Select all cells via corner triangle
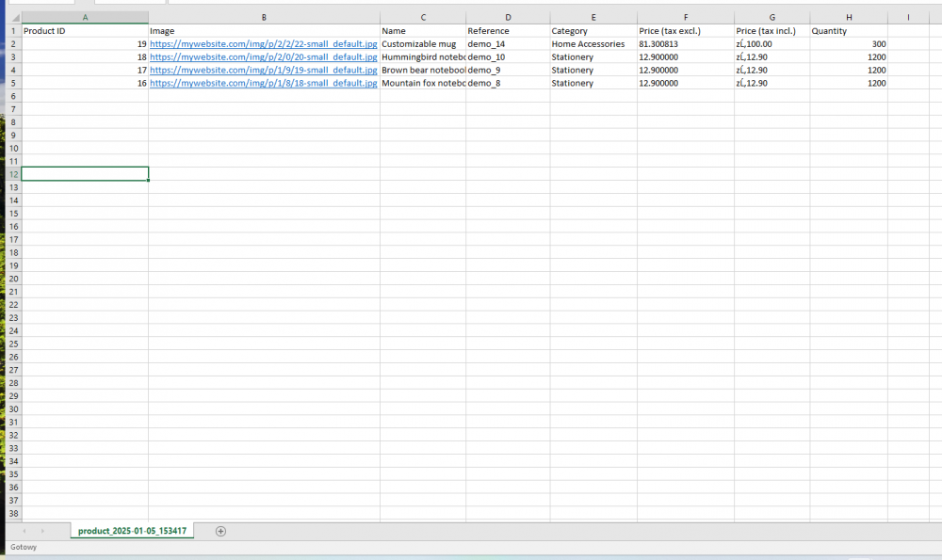Viewport: 942px width, 560px height. [14, 17]
